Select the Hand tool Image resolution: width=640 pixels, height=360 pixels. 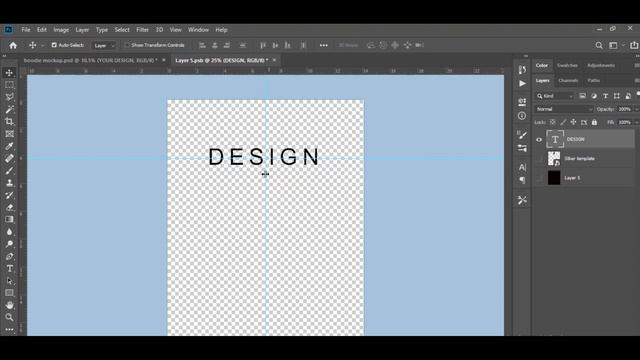point(9,305)
